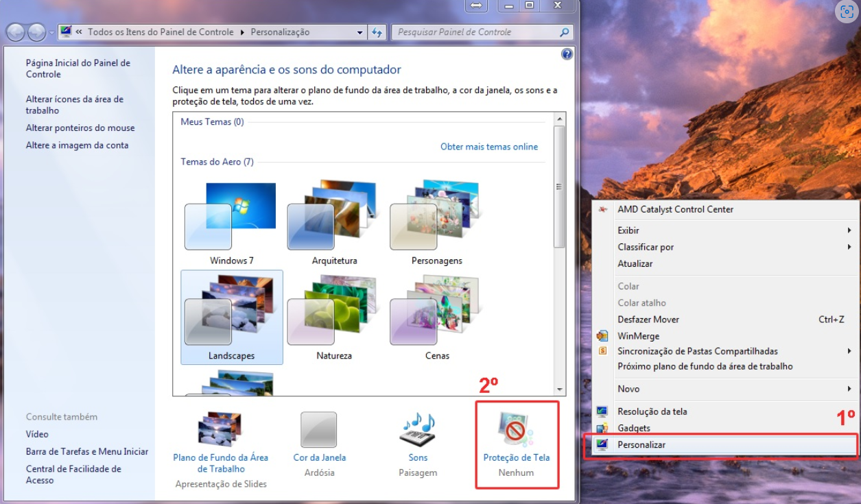Open Vídeo link under Consulte também
Image resolution: width=861 pixels, height=504 pixels.
click(37, 434)
